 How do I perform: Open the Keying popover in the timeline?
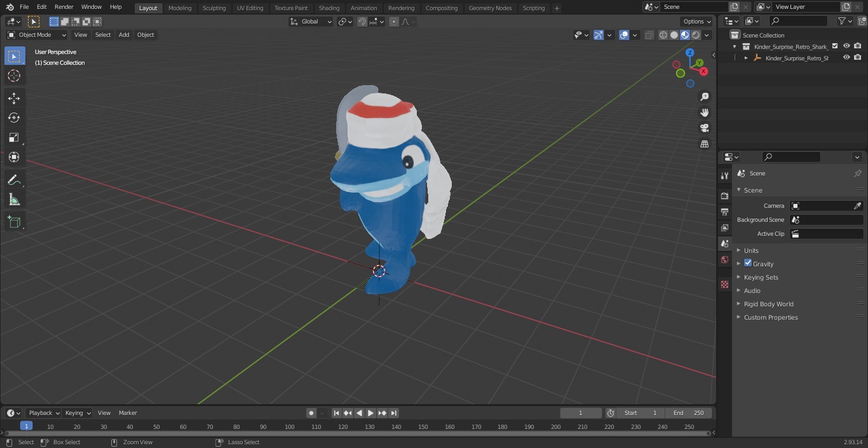(x=78, y=413)
